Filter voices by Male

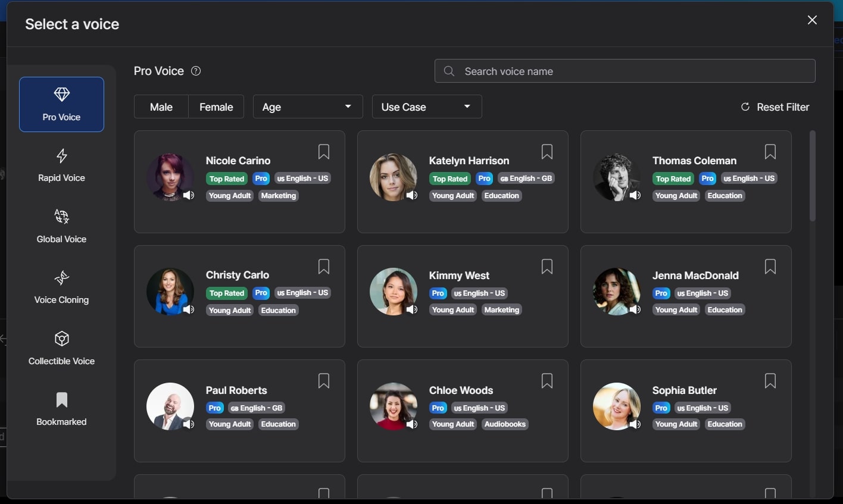(x=161, y=107)
